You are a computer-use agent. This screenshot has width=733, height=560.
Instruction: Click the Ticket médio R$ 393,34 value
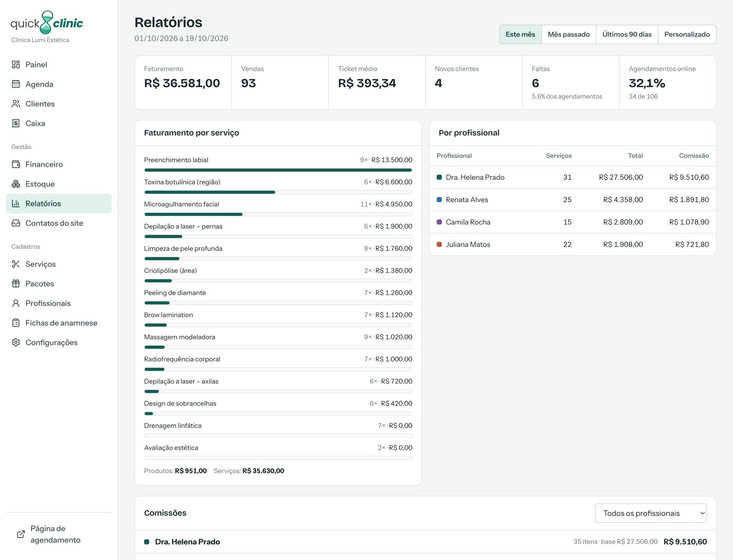(367, 83)
